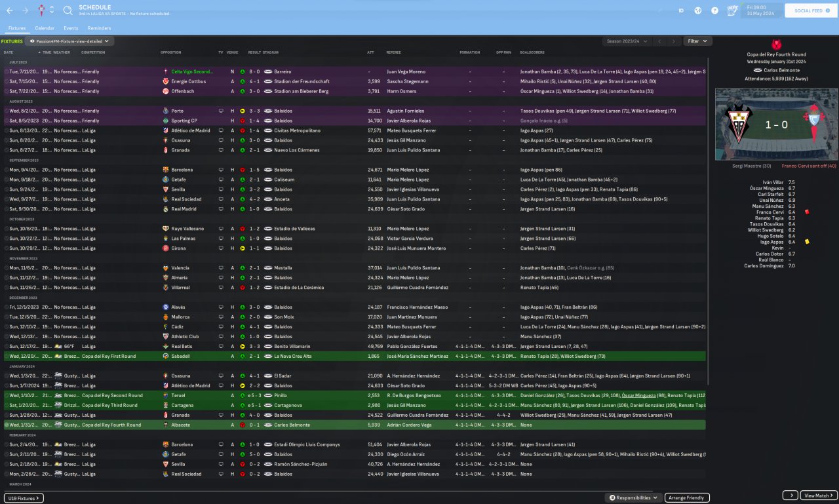Open the Reminders tab
The height and width of the screenshot is (504, 839).
[x=99, y=28]
